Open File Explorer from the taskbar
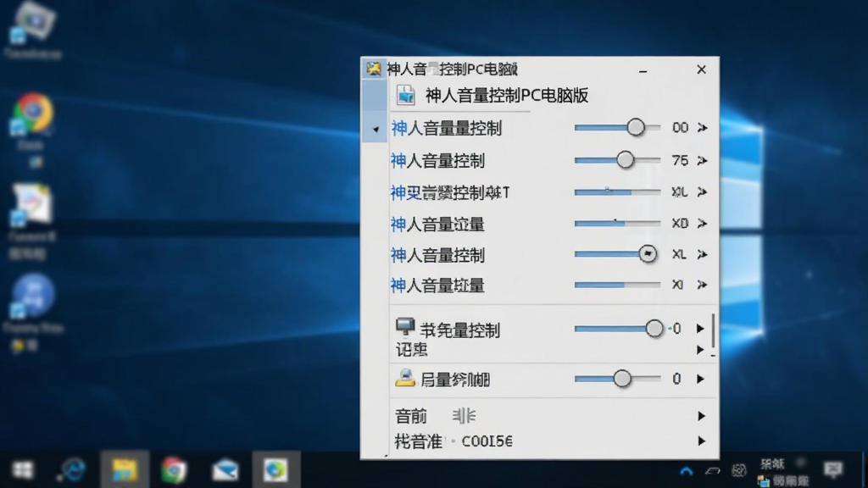 coord(125,470)
